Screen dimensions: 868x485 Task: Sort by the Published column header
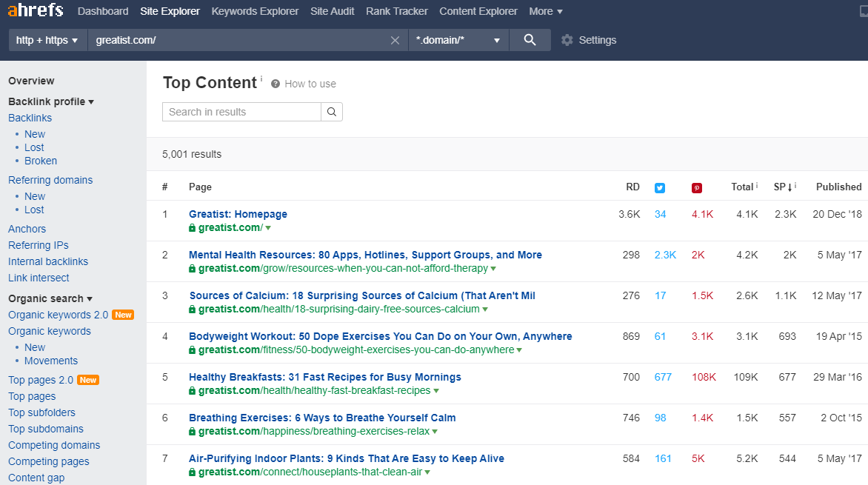click(x=838, y=187)
